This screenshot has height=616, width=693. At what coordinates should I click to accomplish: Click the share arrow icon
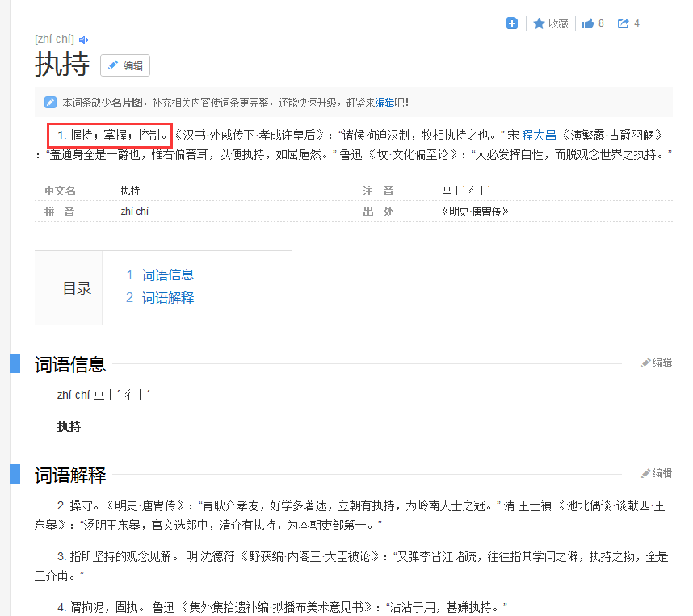pyautogui.click(x=624, y=23)
